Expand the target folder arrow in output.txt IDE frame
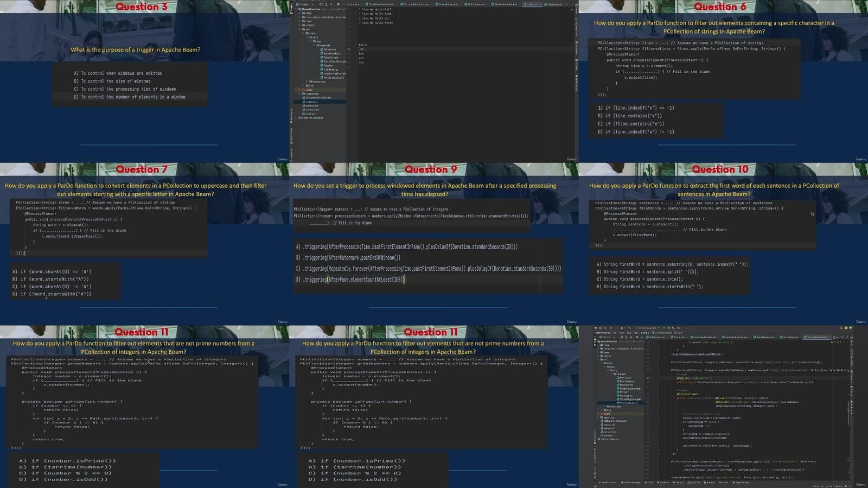 coord(299,90)
